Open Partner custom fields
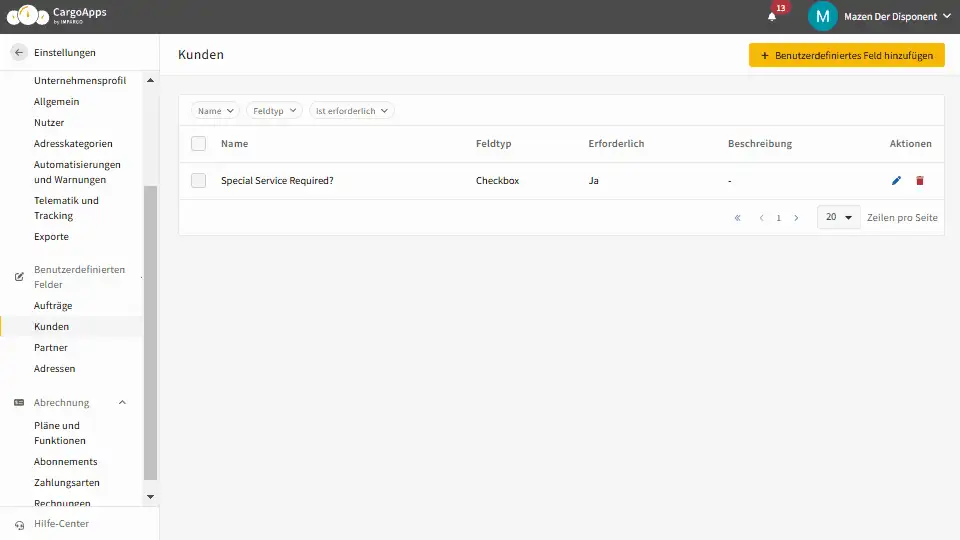This screenshot has height=540, width=960. [x=51, y=348]
